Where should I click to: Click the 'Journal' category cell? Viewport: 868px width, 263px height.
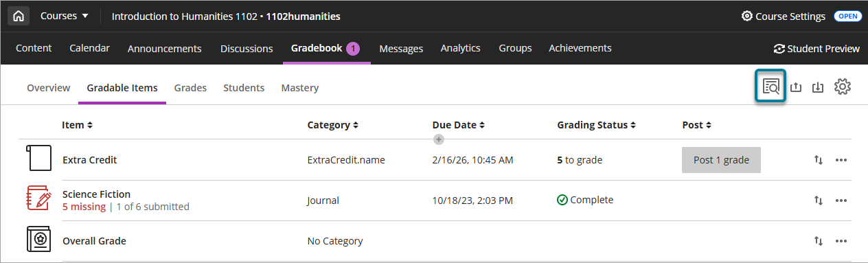point(323,201)
